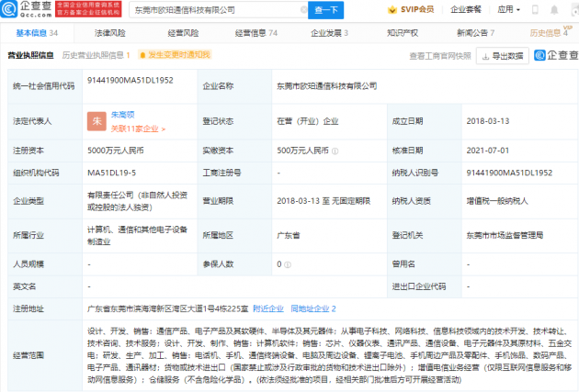Click 发生变更时通知我 button
579x392 pixels.
pos(175,55)
